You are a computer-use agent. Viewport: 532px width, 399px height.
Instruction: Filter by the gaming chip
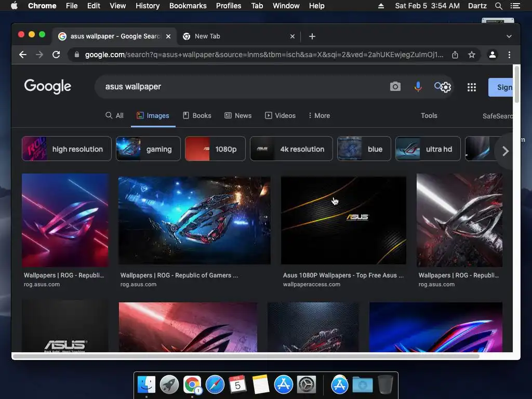[148, 149]
